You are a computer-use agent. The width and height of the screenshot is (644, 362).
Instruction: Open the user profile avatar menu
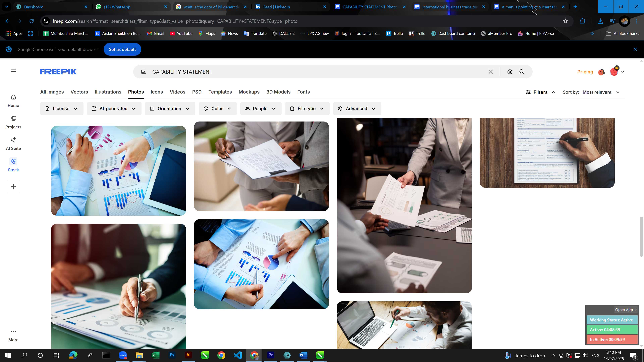click(617, 71)
